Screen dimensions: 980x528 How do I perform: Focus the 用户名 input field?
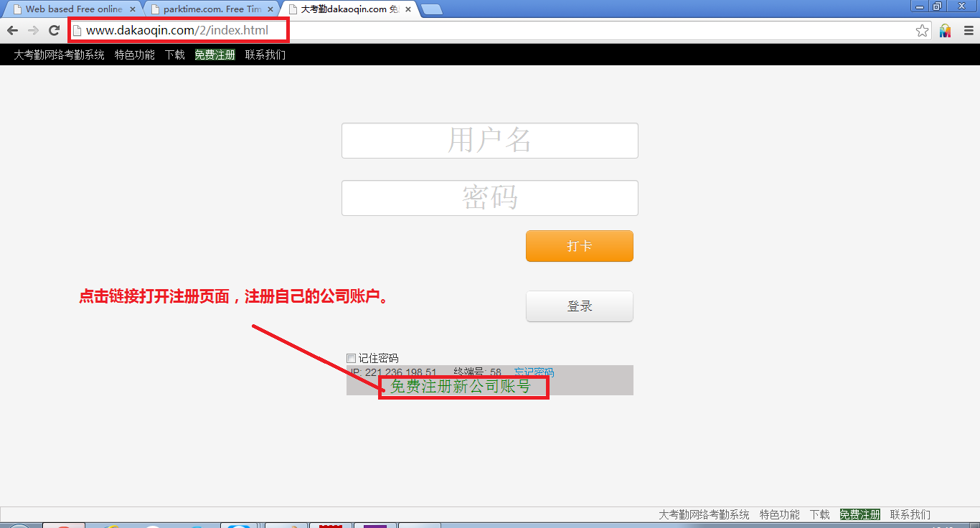(489, 141)
